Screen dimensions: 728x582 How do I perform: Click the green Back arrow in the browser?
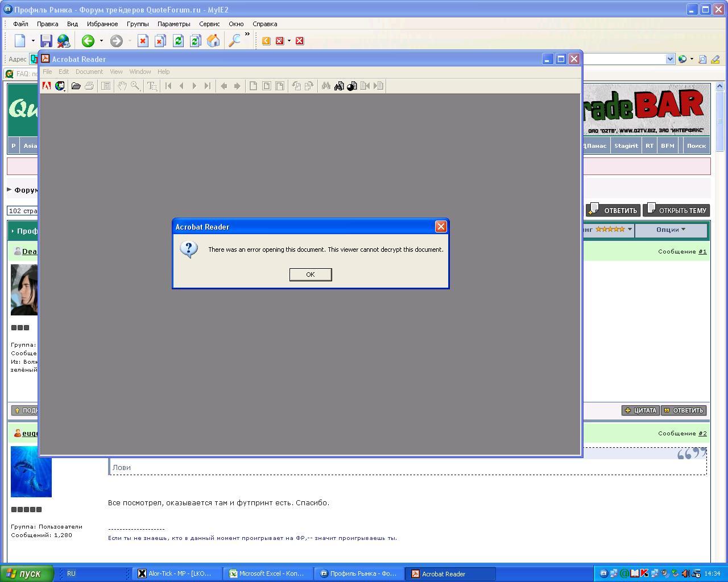click(x=88, y=41)
